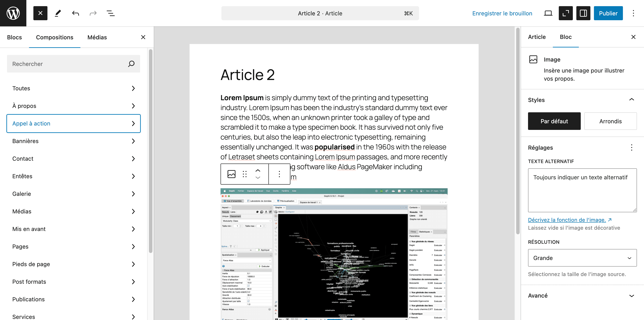This screenshot has height=320, width=644.
Task: Open preview device laptop icon
Action: [x=548, y=13]
